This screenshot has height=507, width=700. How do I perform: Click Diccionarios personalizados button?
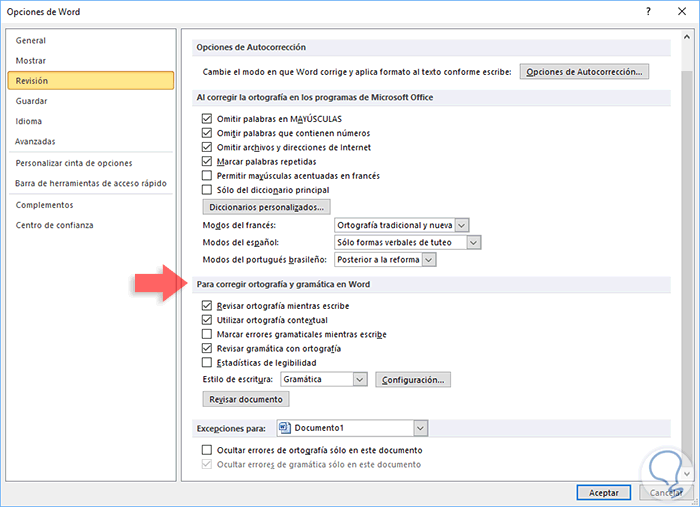point(267,207)
